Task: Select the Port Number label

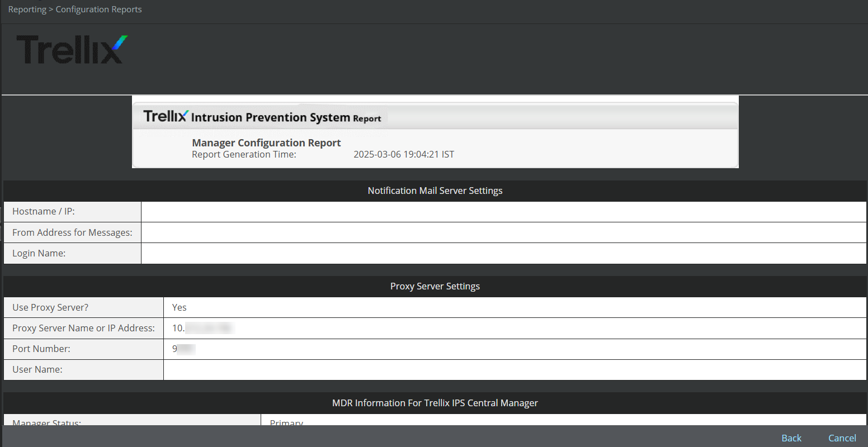Action: (x=41, y=349)
